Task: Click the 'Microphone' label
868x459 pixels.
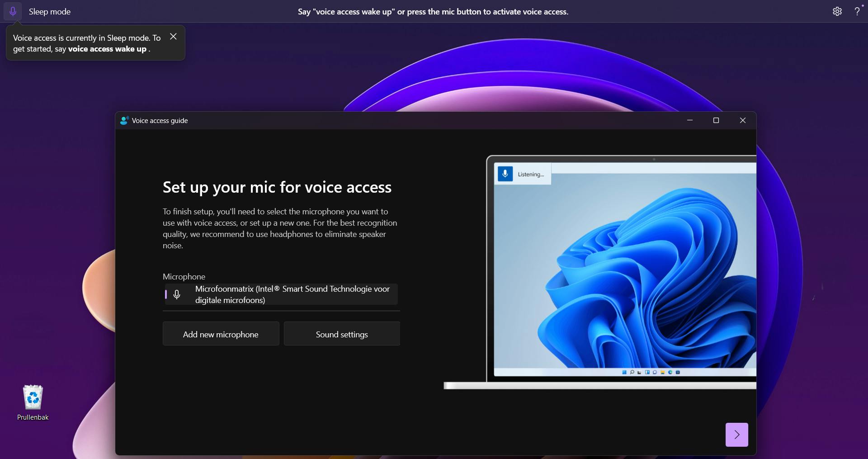Action: pos(184,276)
